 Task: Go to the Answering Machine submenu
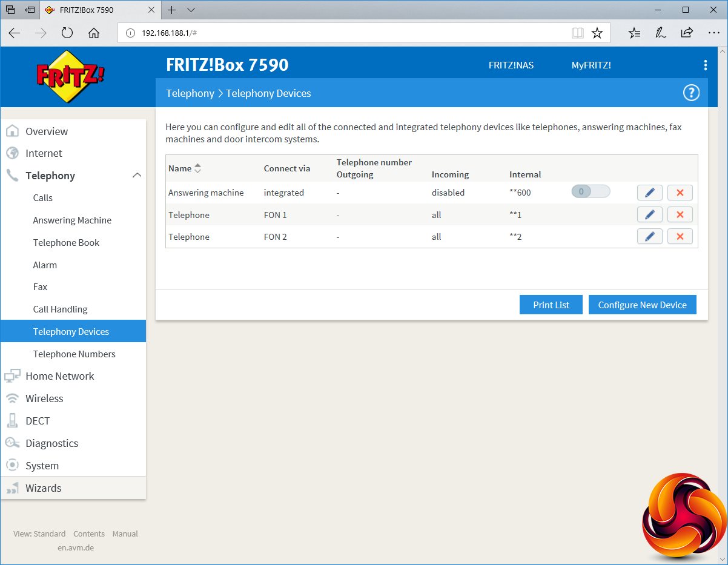(x=73, y=220)
